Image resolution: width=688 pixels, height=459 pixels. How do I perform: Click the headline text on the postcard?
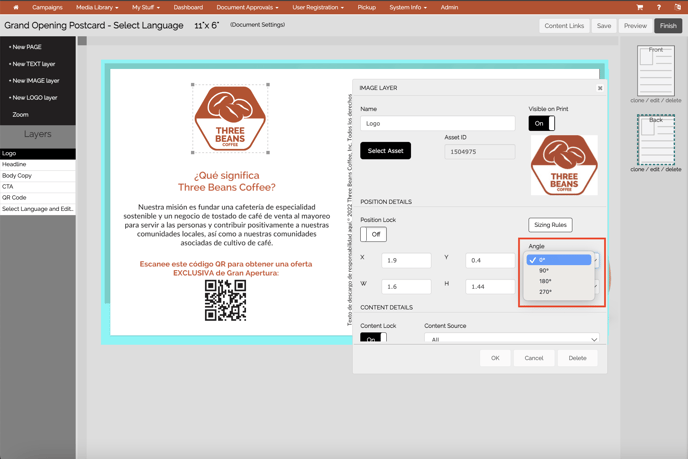click(x=227, y=181)
